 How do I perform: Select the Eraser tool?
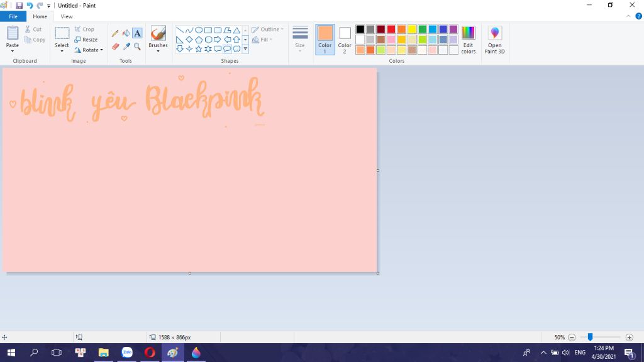115,47
